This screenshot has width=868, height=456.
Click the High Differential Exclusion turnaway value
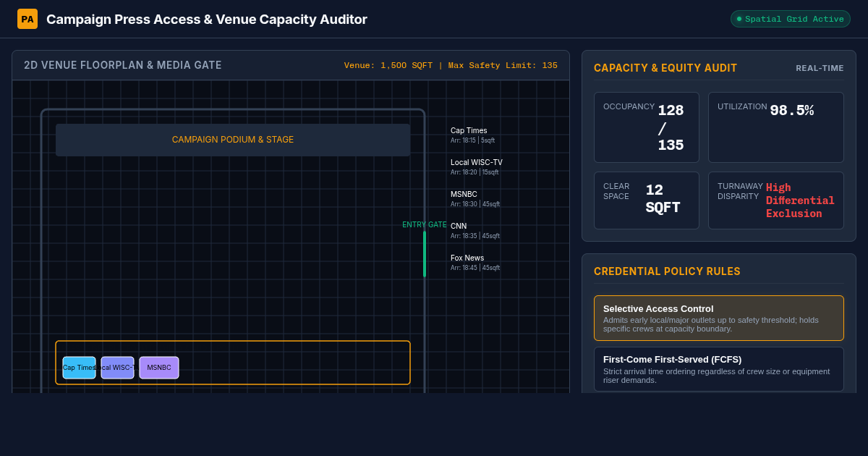coord(800,200)
